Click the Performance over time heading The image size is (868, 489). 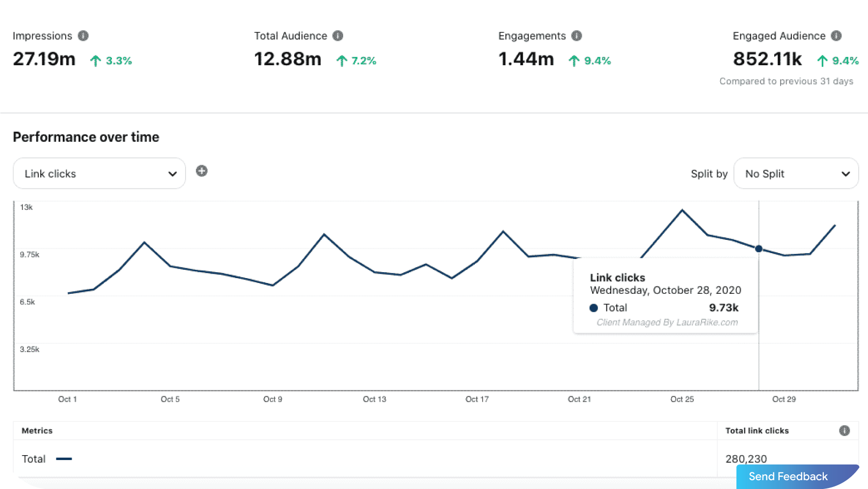pyautogui.click(x=86, y=137)
